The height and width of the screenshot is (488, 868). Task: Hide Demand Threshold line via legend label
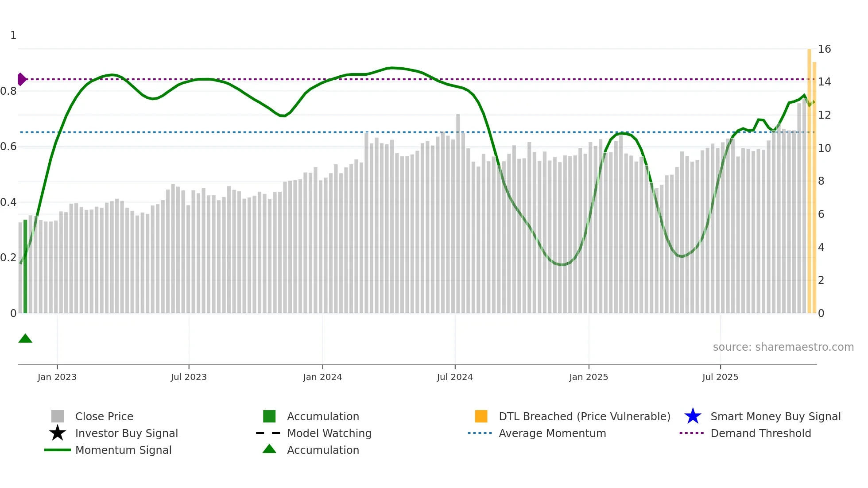[760, 433]
